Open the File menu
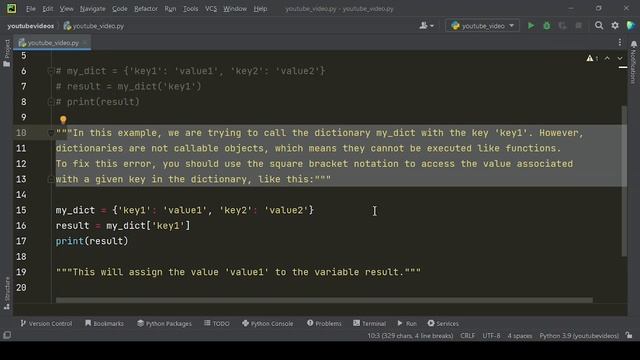This screenshot has height=360, width=640. click(x=31, y=9)
